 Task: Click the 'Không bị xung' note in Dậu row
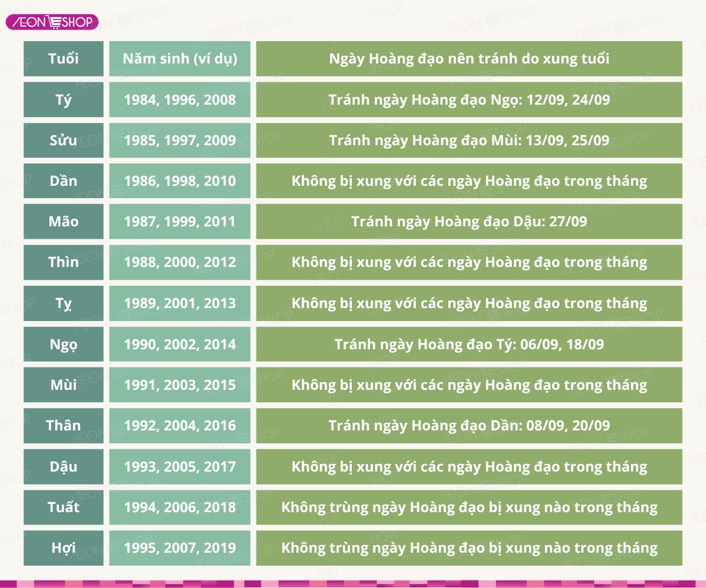469,467
